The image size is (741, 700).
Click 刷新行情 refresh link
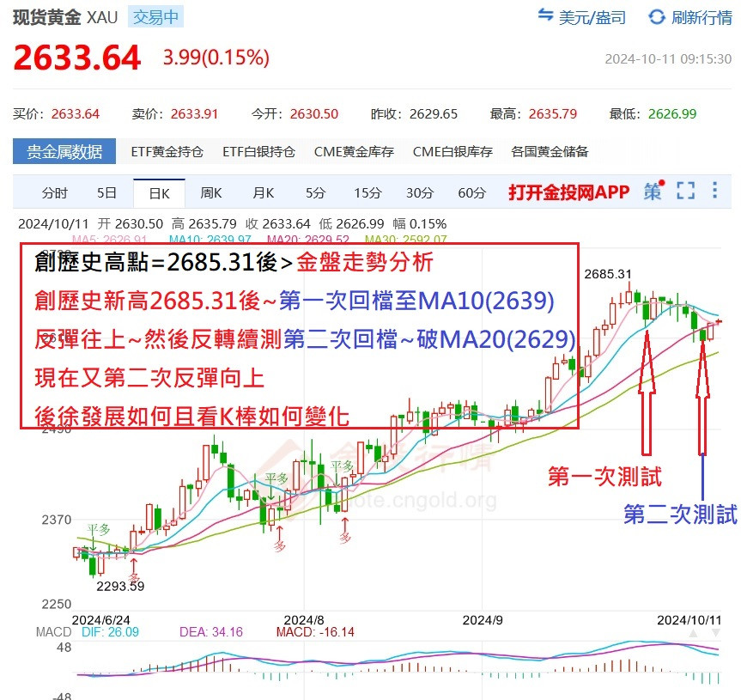tap(702, 18)
